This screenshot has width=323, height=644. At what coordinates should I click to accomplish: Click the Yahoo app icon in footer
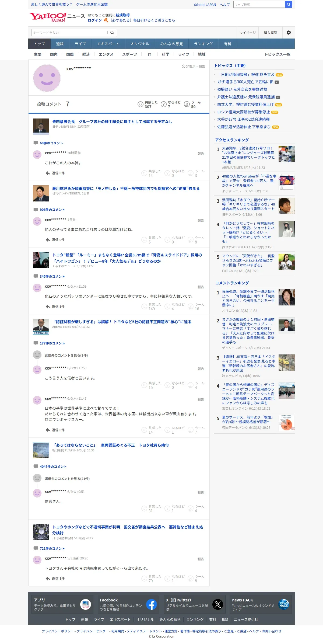[86, 605]
